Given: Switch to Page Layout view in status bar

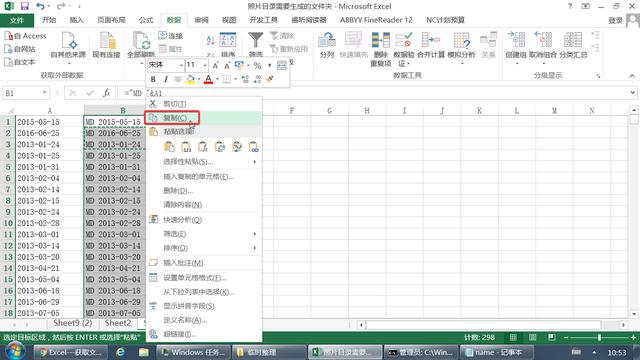Looking at the screenshot, I should coord(533,337).
